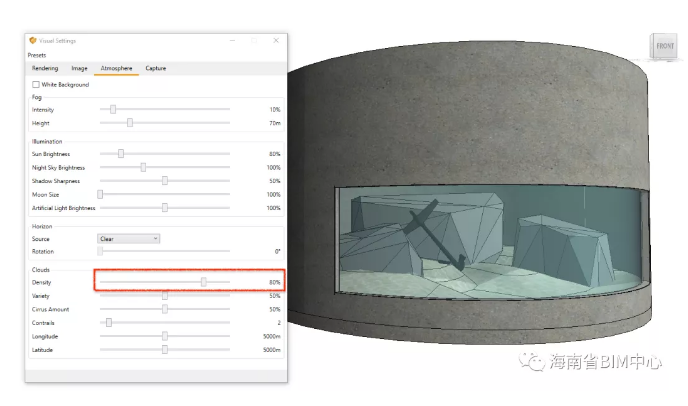Click the Contrails value 2
The image size is (688, 406).
[x=279, y=323]
